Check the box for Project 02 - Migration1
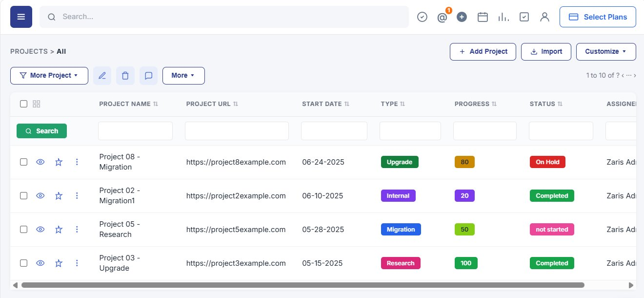The image size is (644, 298). point(23,196)
